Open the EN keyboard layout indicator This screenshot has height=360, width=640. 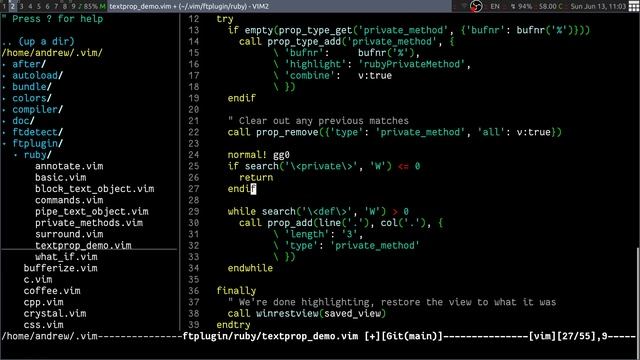tap(495, 6)
